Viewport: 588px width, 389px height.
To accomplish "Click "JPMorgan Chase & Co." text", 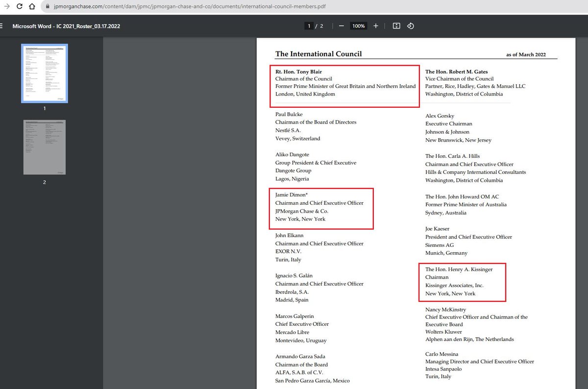I will 302,211.
